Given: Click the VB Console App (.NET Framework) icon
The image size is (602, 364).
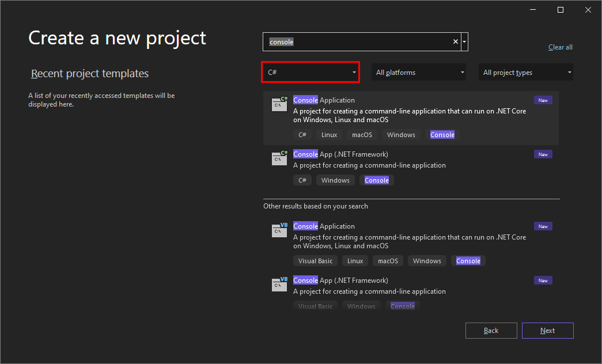Looking at the screenshot, I should pos(279,284).
